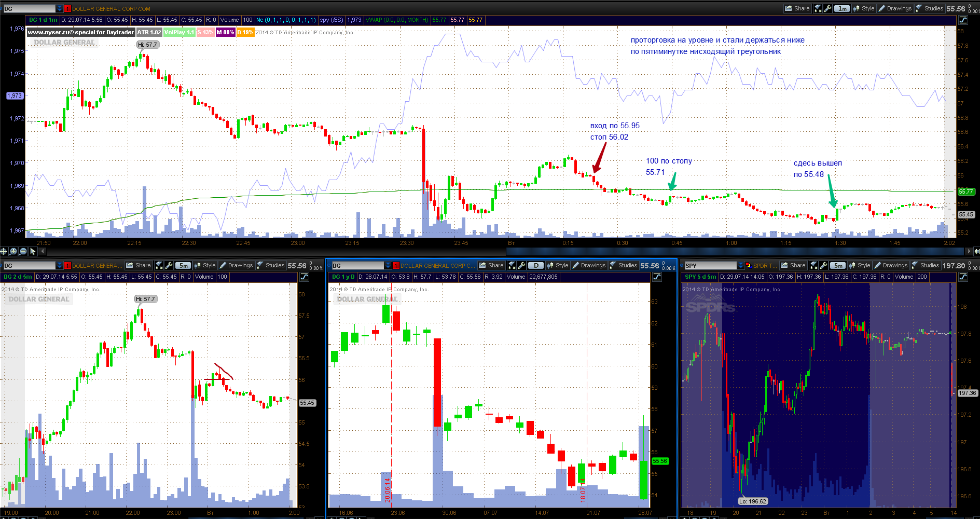Open Style in DG daily chart
Viewport: 980px width, 519px height.
coord(558,265)
